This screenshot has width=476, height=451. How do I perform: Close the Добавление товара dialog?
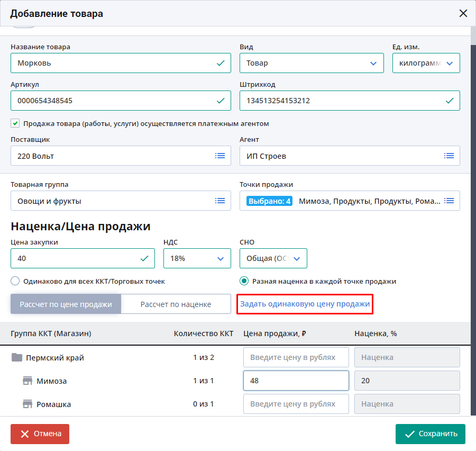tap(463, 13)
